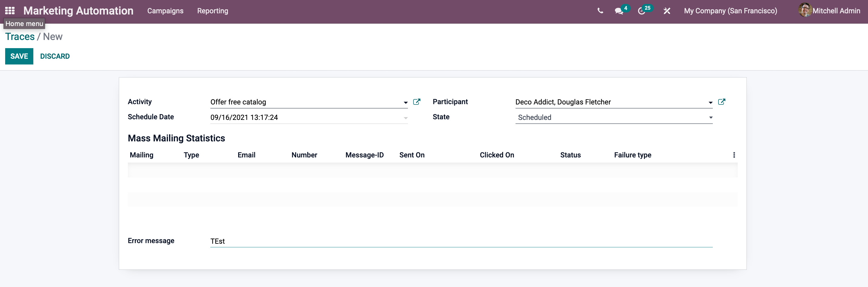Click the DISCARD button
868x287 pixels.
(55, 56)
